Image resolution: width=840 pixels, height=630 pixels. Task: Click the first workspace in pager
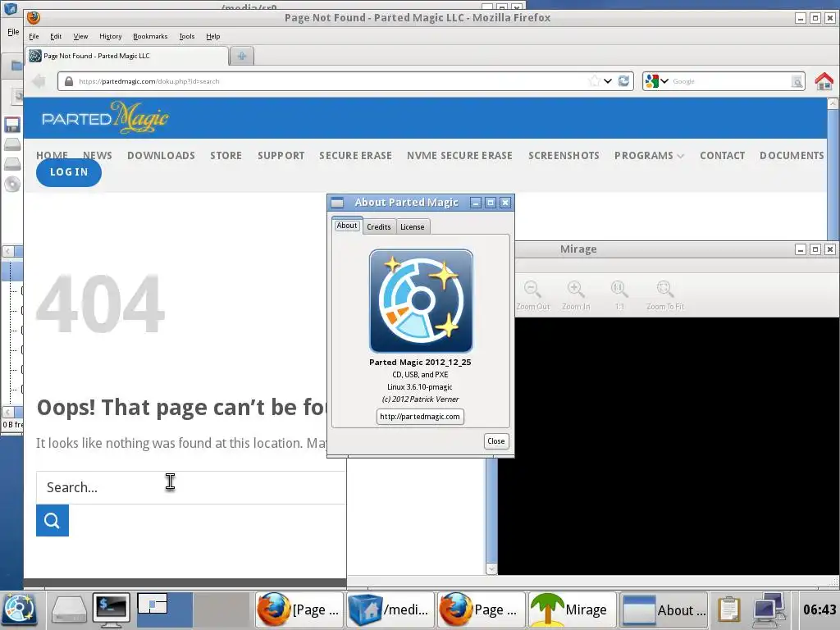(164, 609)
